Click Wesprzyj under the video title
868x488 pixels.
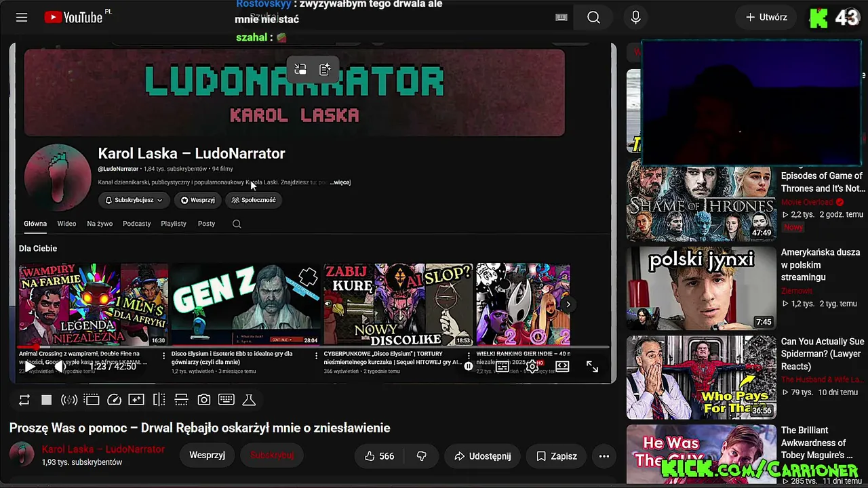(207, 455)
